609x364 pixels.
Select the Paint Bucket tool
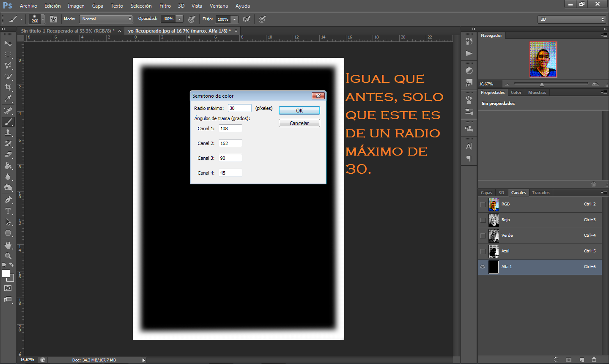[8, 166]
